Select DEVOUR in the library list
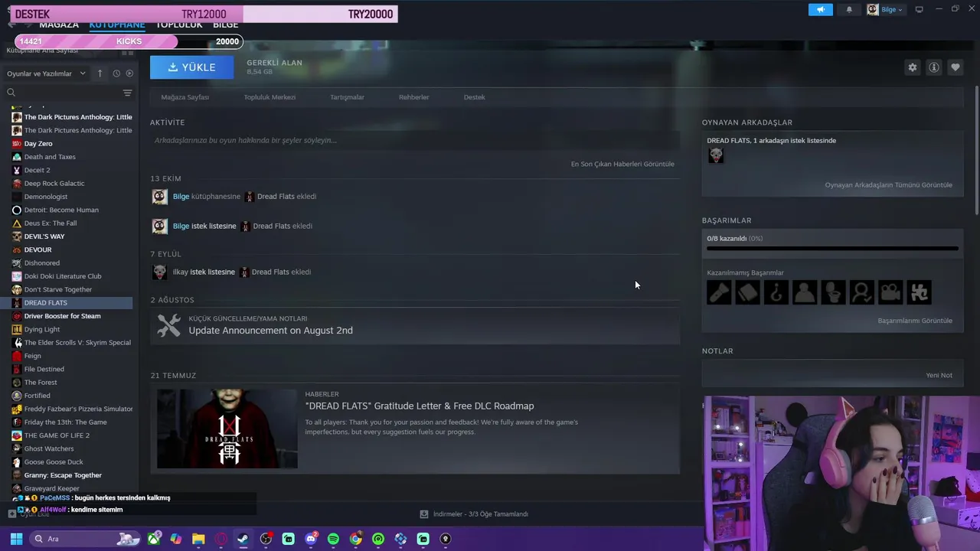The height and width of the screenshot is (551, 980). coord(38,250)
